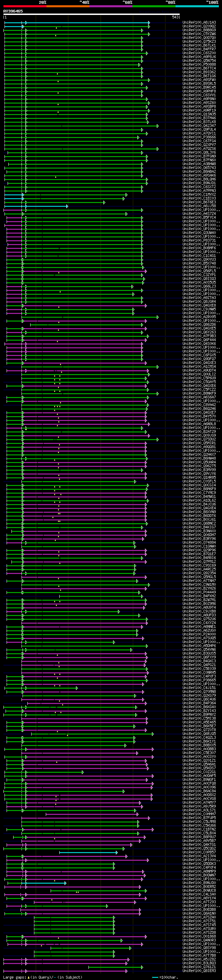Screen dimensions: 222x980
Task: Select the UniRef100_P83731 entry
Action: 199,241
